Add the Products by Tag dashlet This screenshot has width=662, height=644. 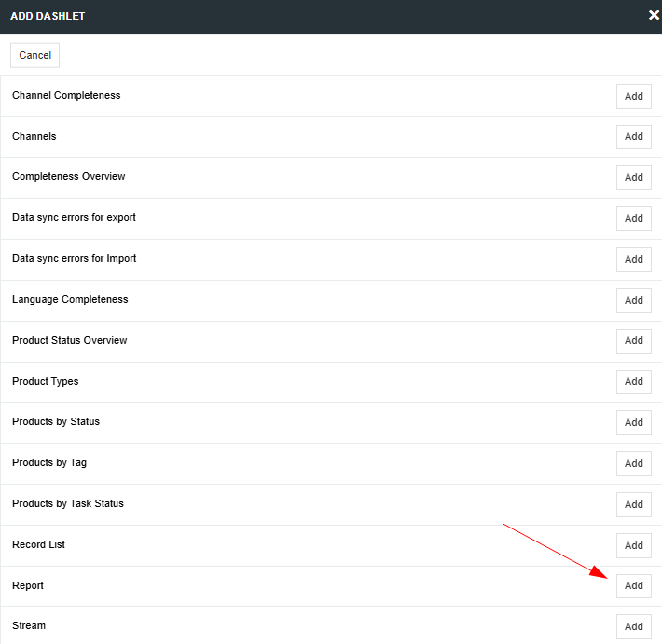coord(634,463)
